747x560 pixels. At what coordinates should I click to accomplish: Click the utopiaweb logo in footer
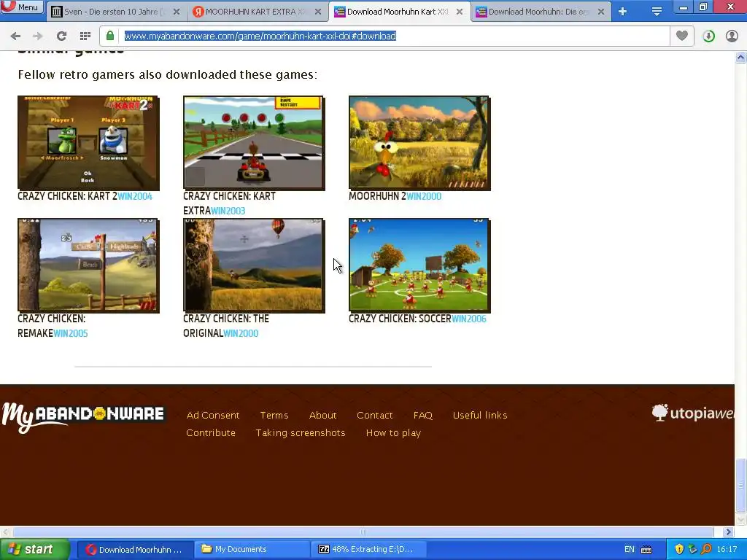[x=693, y=413]
